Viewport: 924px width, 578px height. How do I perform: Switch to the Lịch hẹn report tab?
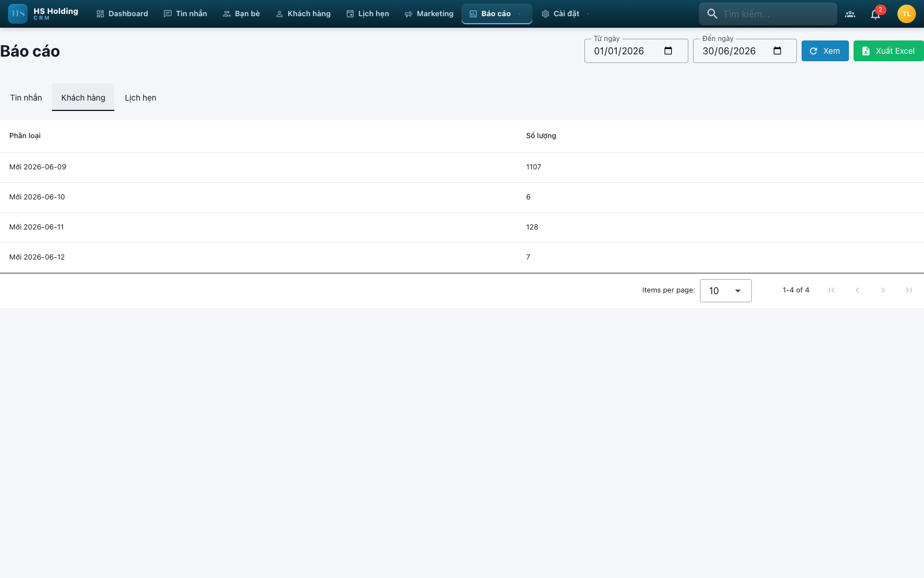click(x=140, y=98)
